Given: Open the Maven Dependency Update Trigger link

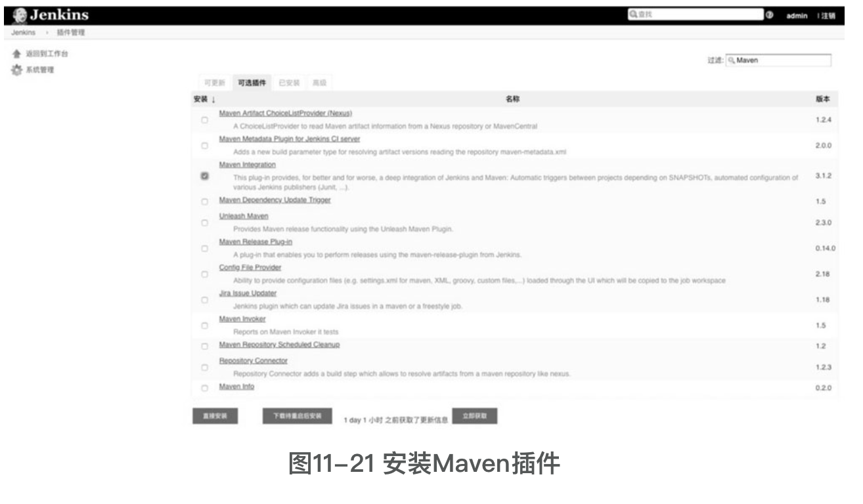Looking at the screenshot, I should pos(275,200).
